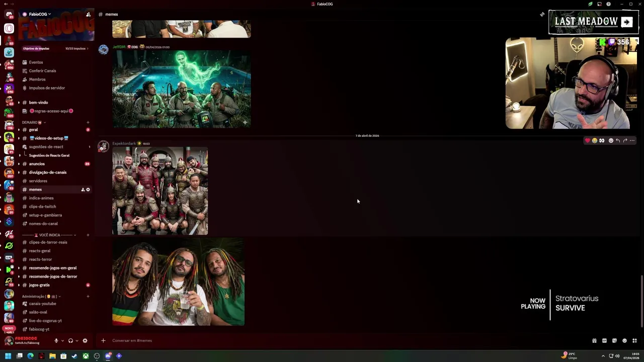Viewport: 644px width, 362px height.
Task: Open the armored warriors group image
Action: coord(160,191)
